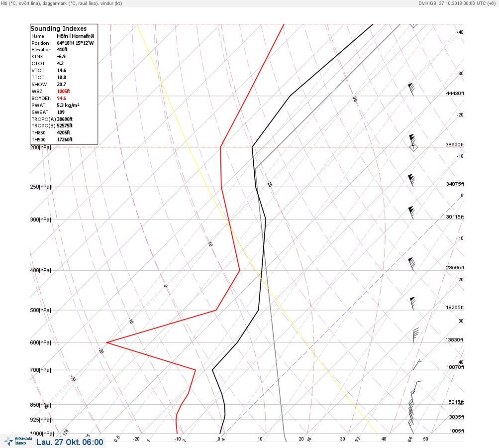Click the Veðurstofa Íslands logo

coord(18,442)
